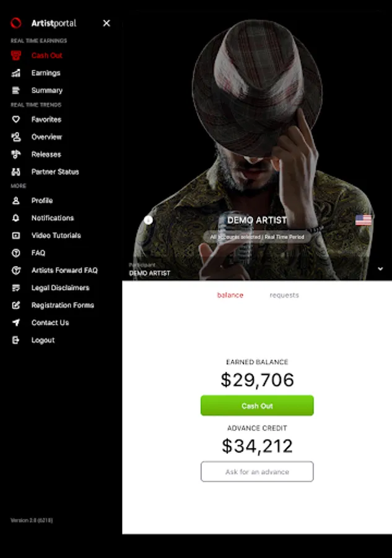Open the Summary menu item
Viewport: 392px width, 558px height.
click(x=46, y=91)
